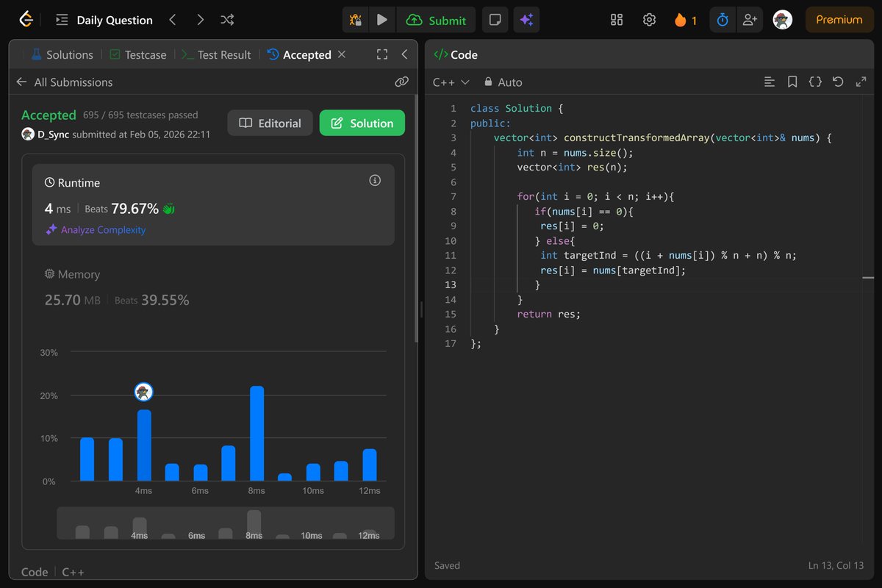Open the layout grid icon

click(617, 20)
